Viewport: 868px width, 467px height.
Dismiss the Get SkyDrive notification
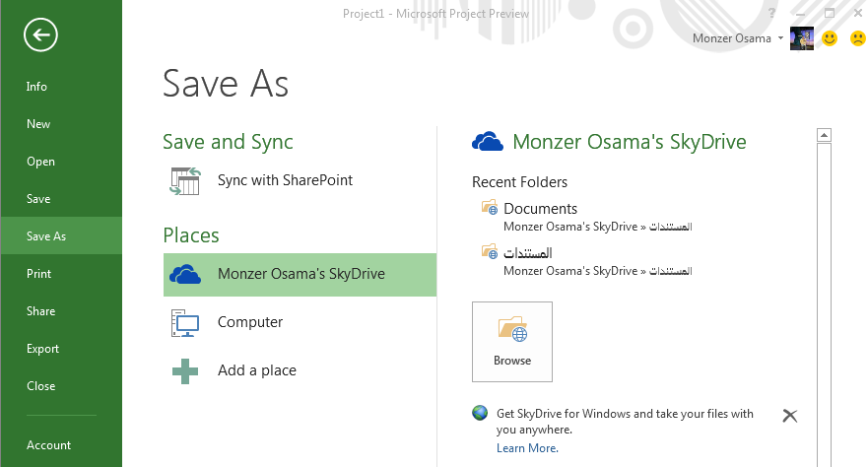(789, 416)
